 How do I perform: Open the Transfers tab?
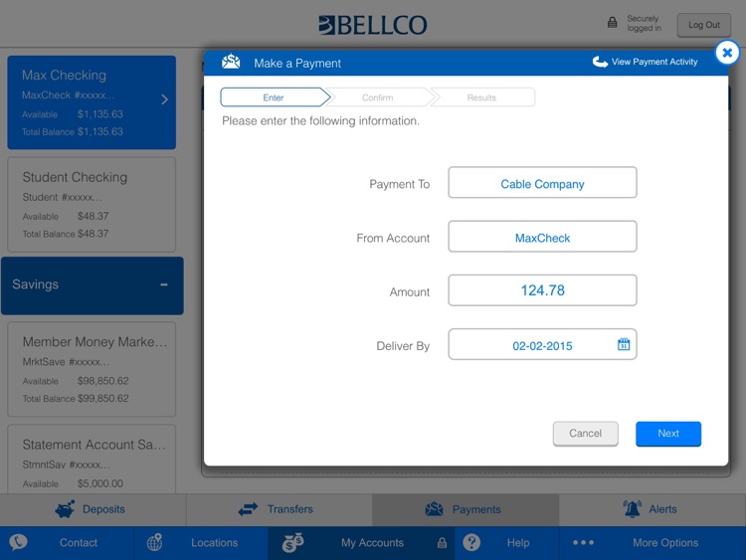click(280, 509)
